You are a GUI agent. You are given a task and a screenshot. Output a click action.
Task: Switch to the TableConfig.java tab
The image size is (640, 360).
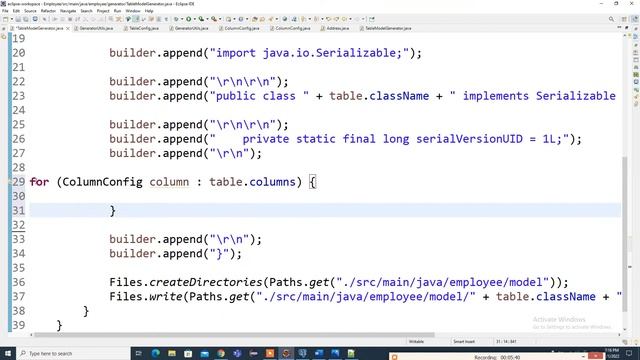141,29
